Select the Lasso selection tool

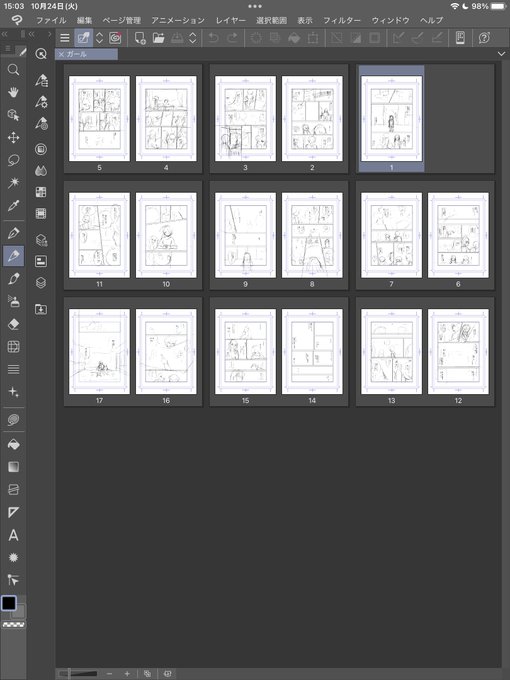click(13, 160)
